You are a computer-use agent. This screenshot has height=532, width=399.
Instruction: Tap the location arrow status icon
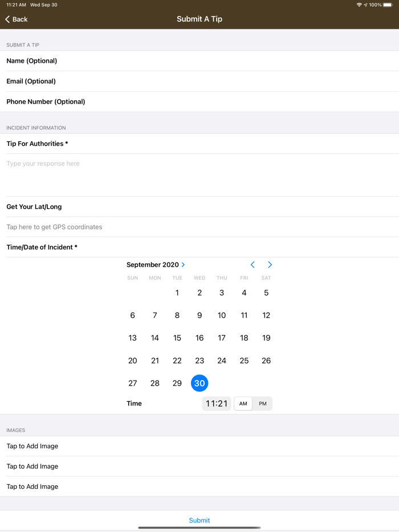pyautogui.click(x=365, y=5)
